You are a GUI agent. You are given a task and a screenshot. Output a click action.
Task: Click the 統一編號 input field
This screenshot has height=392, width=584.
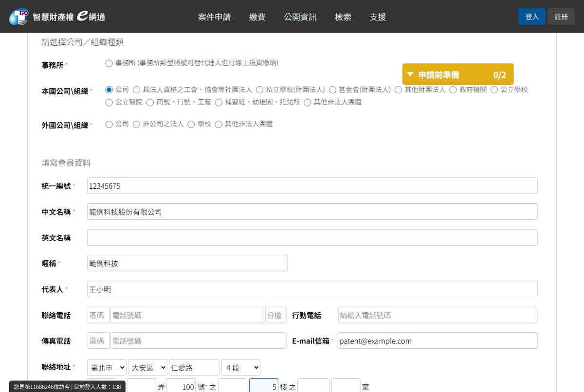coord(312,186)
